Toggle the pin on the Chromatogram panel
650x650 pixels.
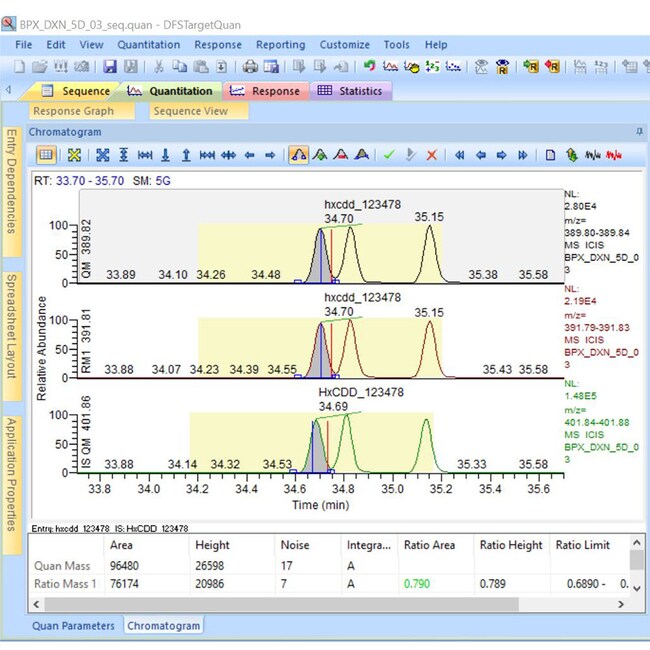[639, 132]
